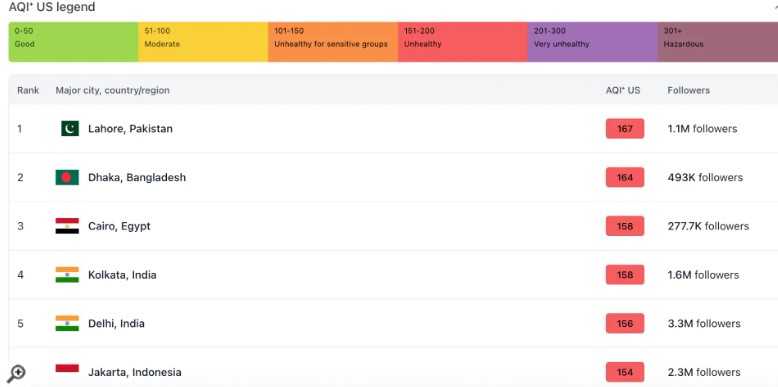
Task: Click the AQI badge 164 for Dhaka
Action: tap(625, 177)
